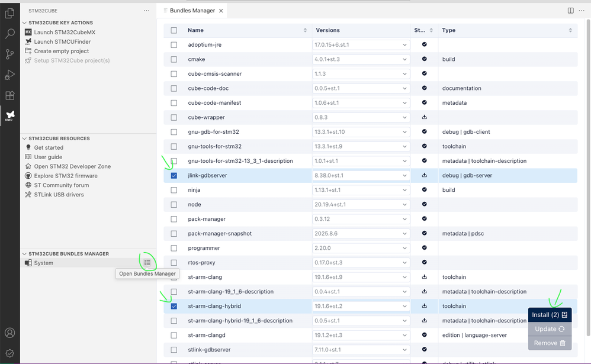Click the Remove button
Viewport: 591px width, 364px height.
click(x=550, y=343)
